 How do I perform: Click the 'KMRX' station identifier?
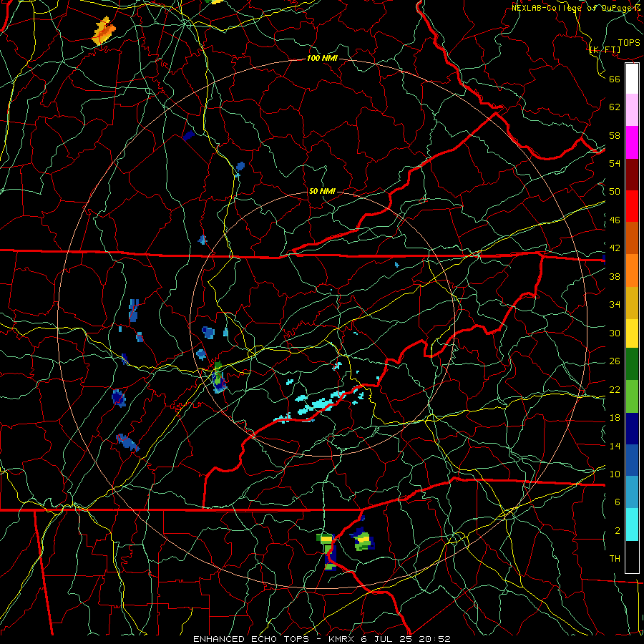click(341, 639)
